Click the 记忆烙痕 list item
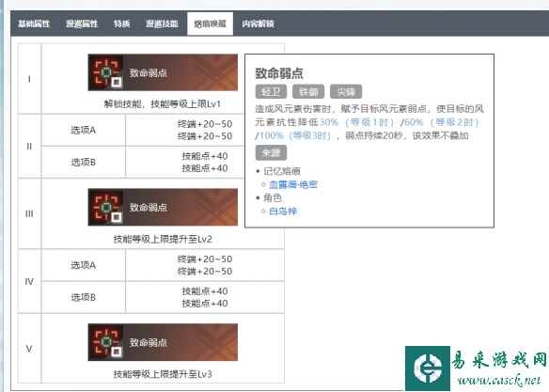Screen dimensions: 549x392 pos(282,171)
